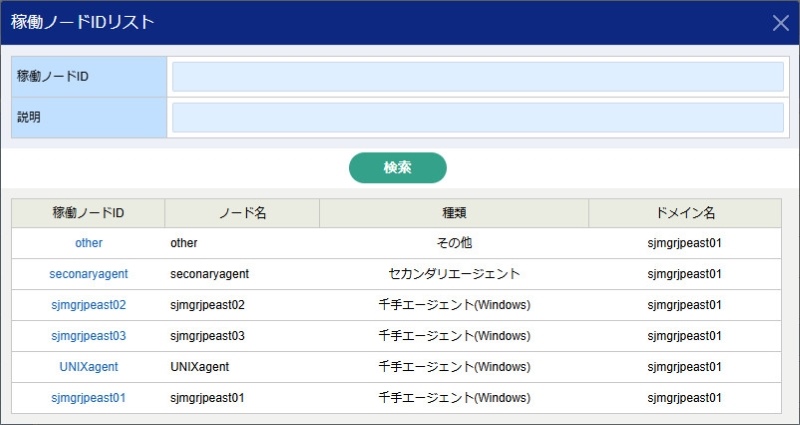Image resolution: width=800 pixels, height=425 pixels.
Task: Focus the 稼働ノードID input field
Action: [x=478, y=77]
